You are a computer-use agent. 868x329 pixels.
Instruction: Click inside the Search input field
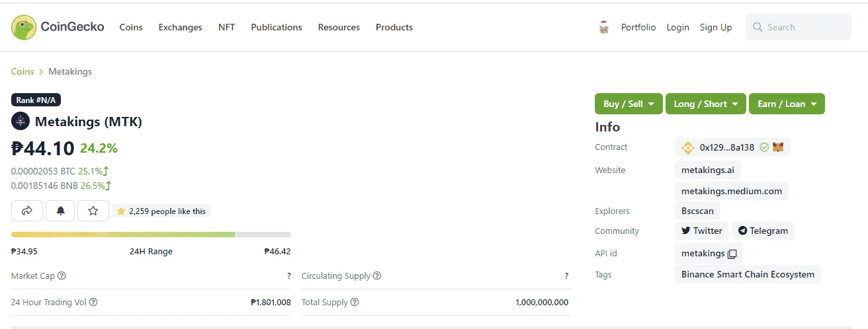pos(799,27)
